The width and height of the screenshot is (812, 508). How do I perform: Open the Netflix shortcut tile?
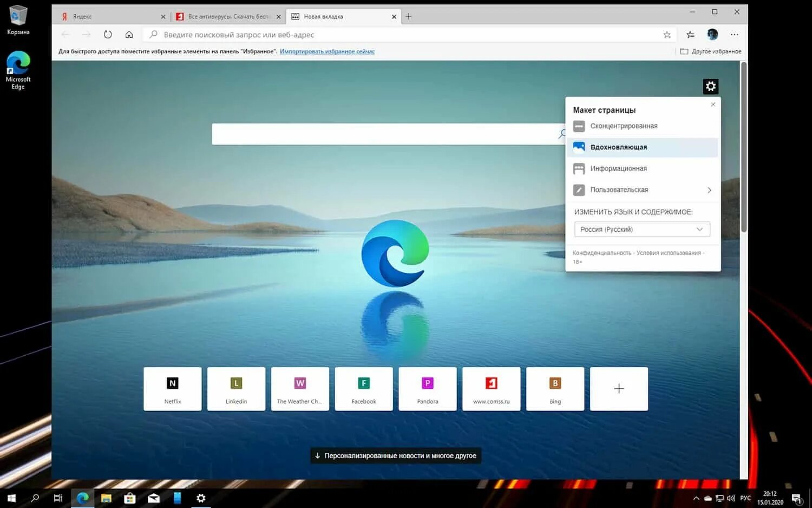click(x=172, y=388)
